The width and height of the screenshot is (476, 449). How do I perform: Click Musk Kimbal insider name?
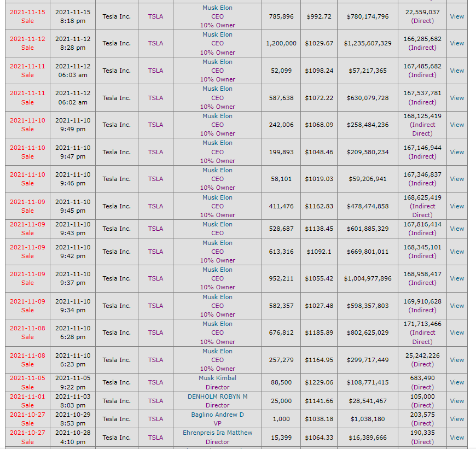[x=217, y=378]
